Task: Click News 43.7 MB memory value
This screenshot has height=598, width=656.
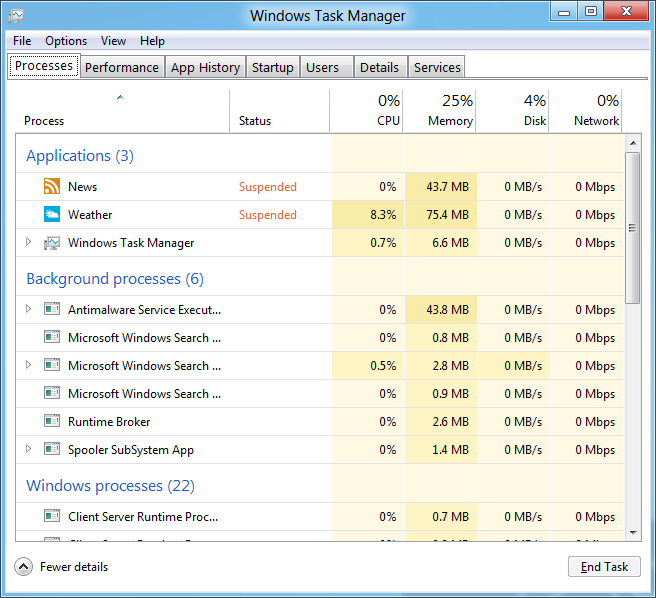Action: [x=448, y=187]
